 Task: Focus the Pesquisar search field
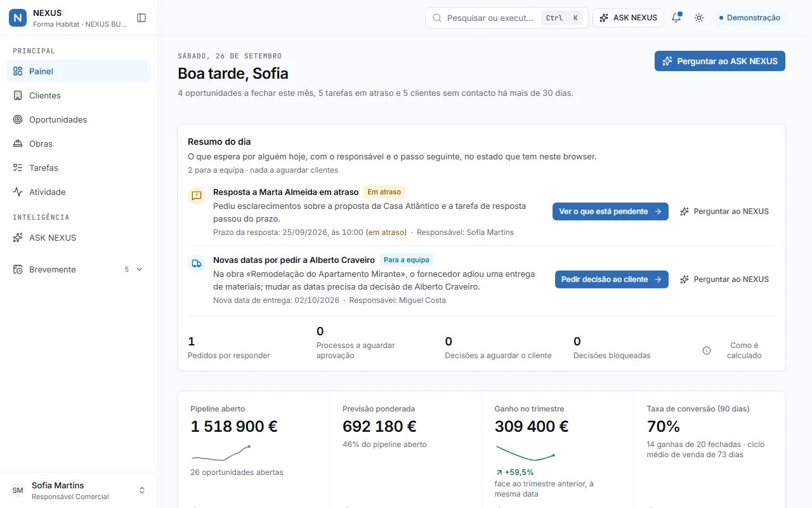coord(506,18)
